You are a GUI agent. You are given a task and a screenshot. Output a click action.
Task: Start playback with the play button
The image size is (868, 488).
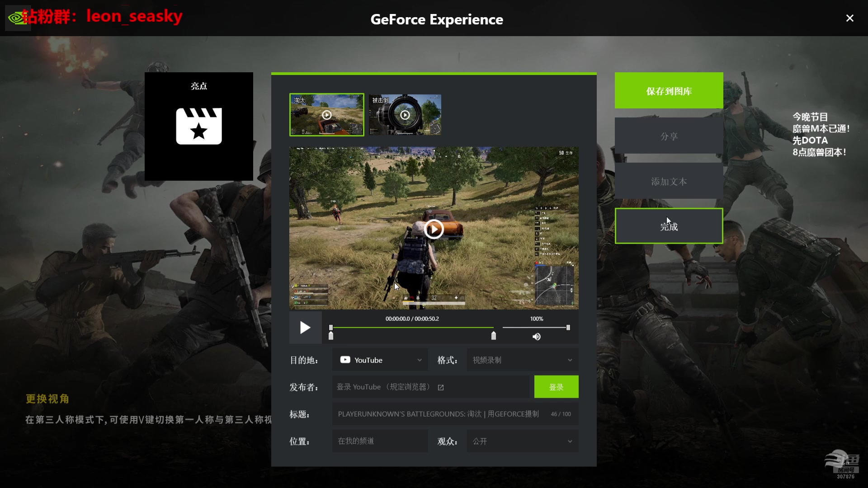click(306, 328)
